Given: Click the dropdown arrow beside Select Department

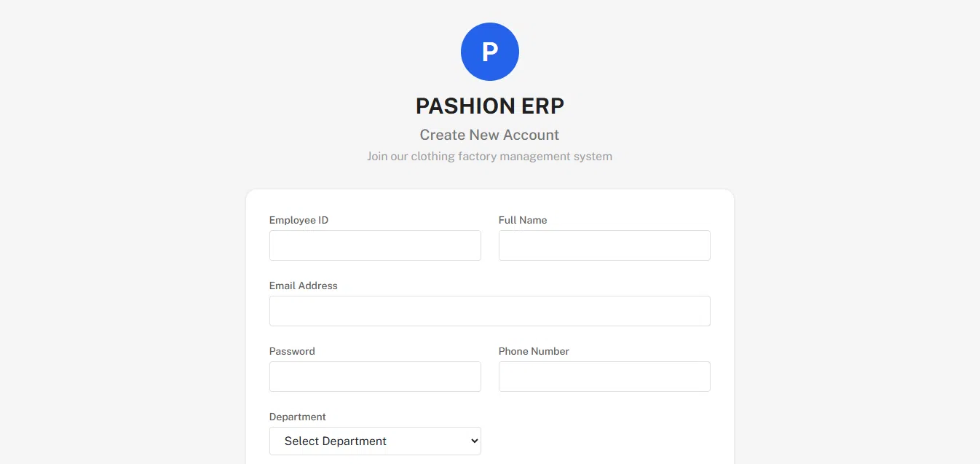Looking at the screenshot, I should 470,441.
